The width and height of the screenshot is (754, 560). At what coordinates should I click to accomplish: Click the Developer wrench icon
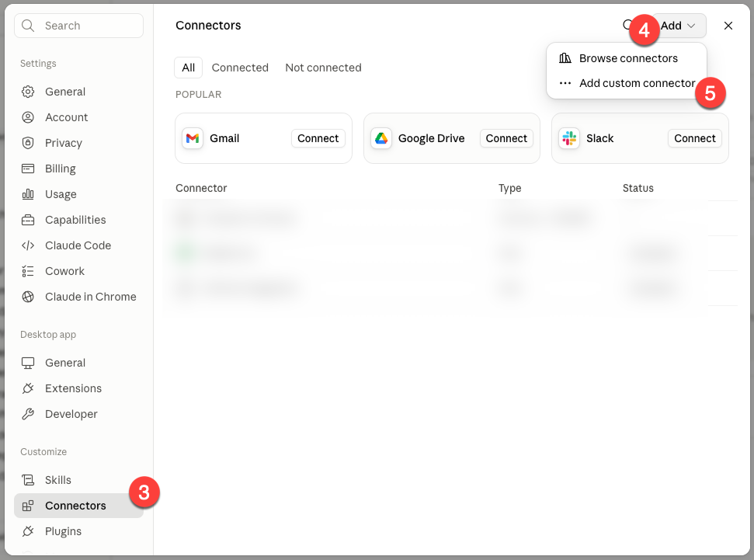28,414
